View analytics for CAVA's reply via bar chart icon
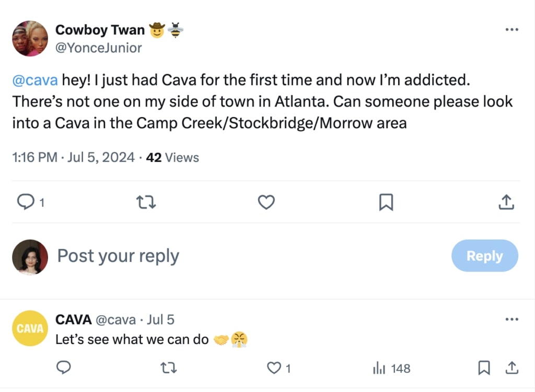 [x=378, y=368]
